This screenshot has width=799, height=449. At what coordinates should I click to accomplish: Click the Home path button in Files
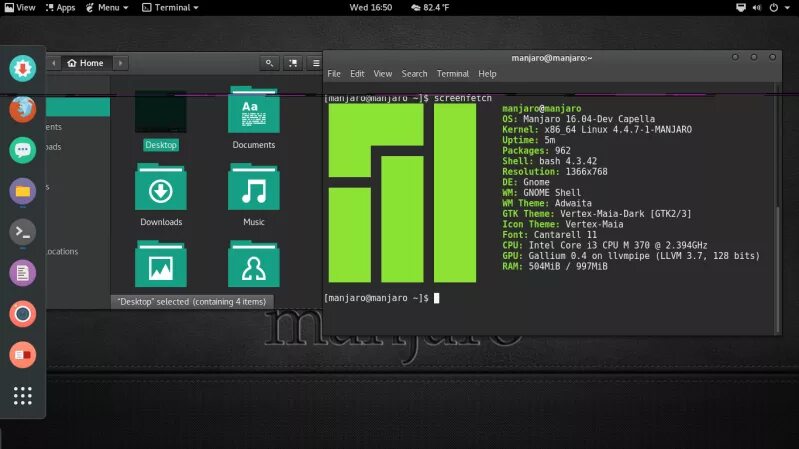tap(86, 63)
